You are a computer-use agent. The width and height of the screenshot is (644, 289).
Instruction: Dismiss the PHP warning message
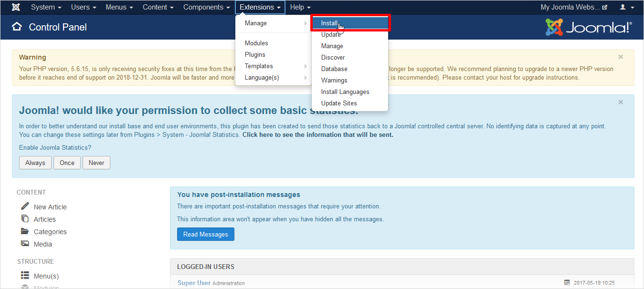tap(621, 57)
